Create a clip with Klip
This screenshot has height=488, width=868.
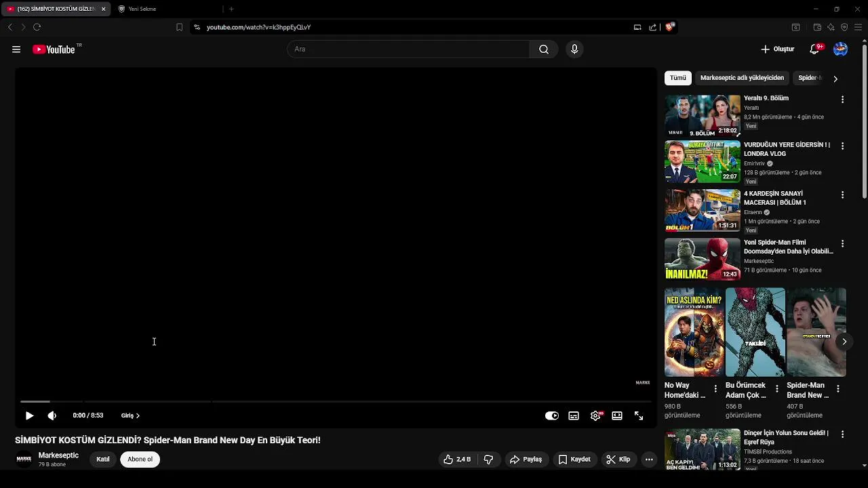tap(618, 460)
